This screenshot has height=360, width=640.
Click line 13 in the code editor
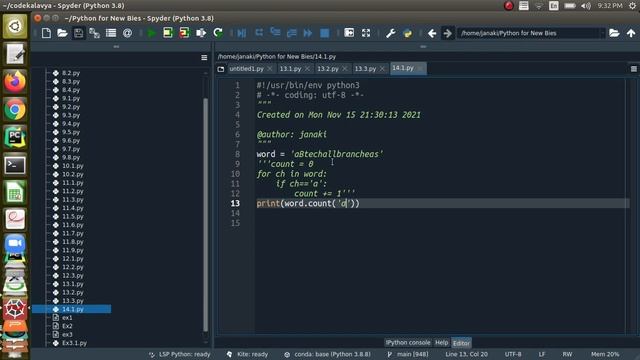click(442, 203)
